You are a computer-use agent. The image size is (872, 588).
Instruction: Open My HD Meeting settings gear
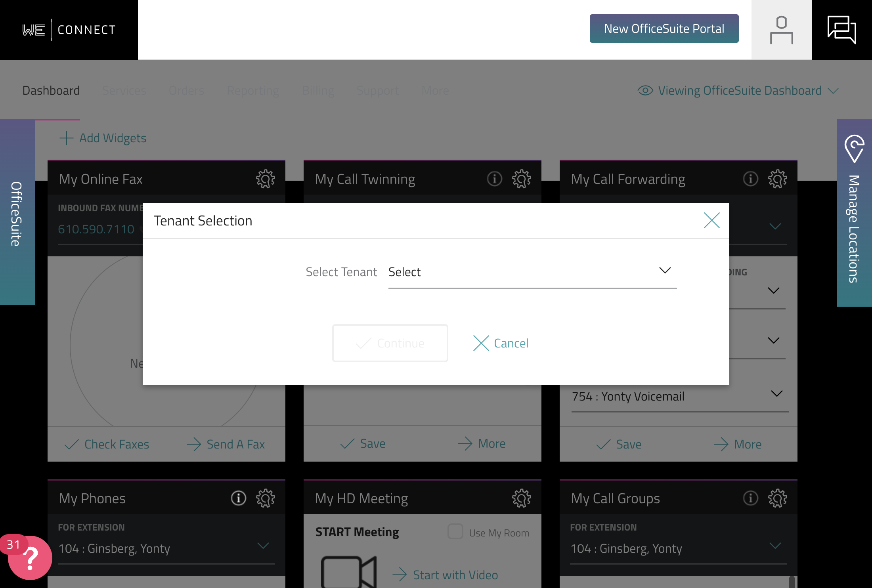point(522,498)
